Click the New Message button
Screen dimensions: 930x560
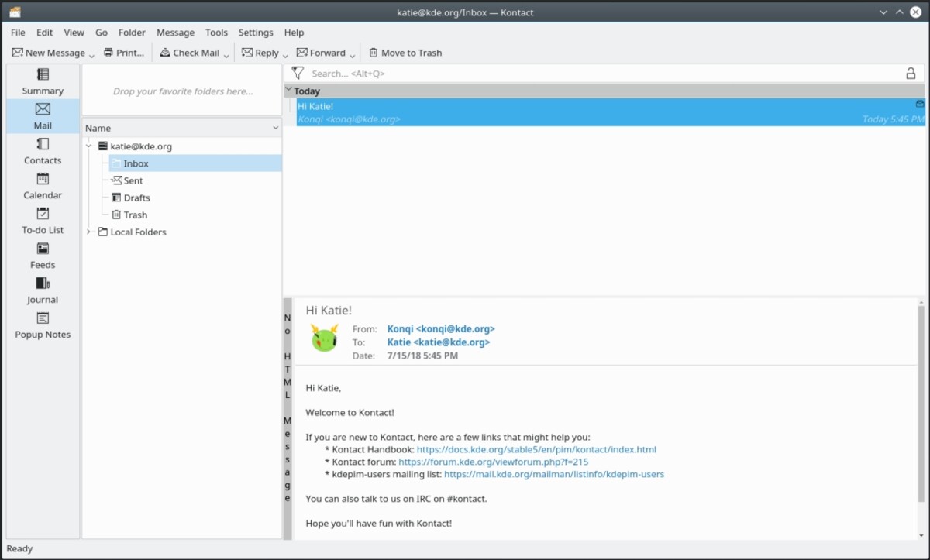[x=48, y=53]
